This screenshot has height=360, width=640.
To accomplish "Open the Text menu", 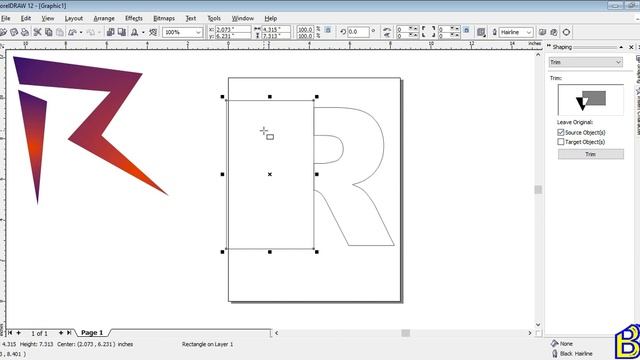I will pyautogui.click(x=191, y=18).
